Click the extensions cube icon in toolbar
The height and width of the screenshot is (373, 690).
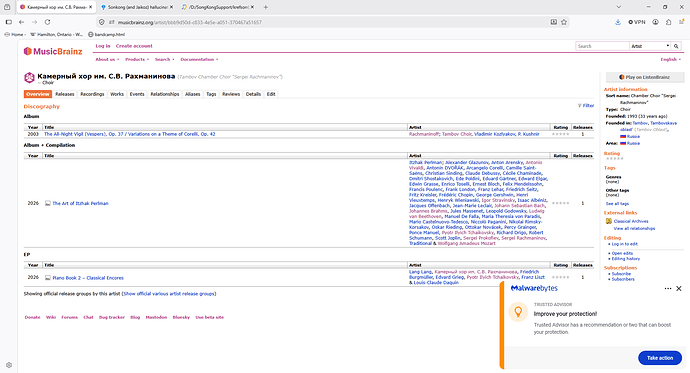(x=668, y=22)
